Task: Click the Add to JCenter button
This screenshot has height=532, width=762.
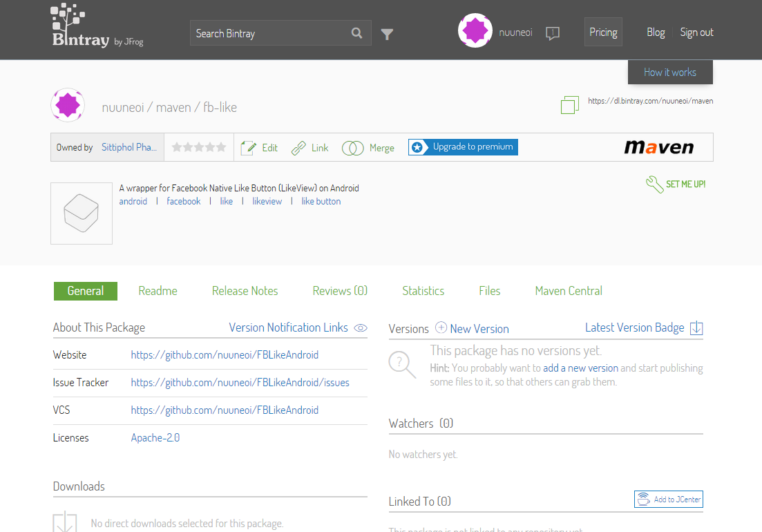Action: click(x=669, y=499)
